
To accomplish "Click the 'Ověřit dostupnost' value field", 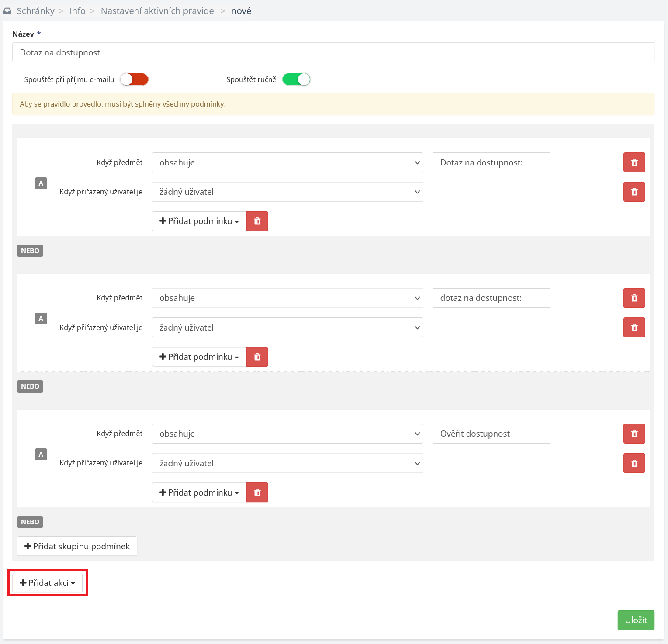I will point(491,434).
